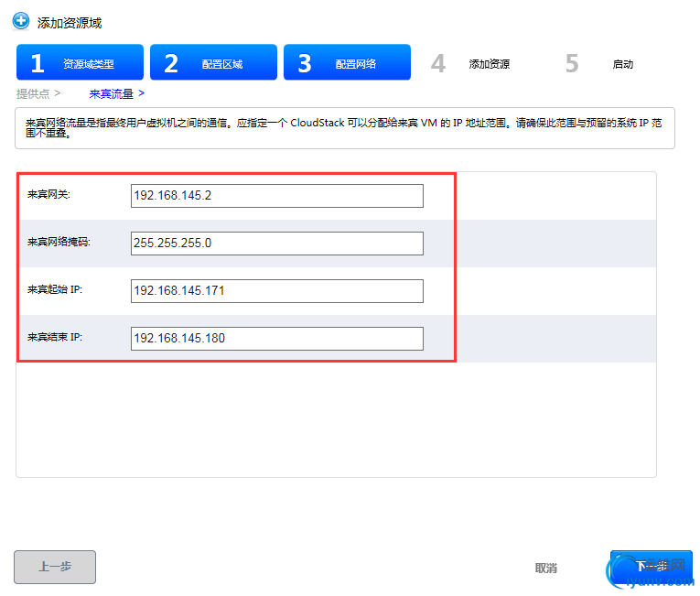Edit the 来宾起始 IP field

[276, 291]
